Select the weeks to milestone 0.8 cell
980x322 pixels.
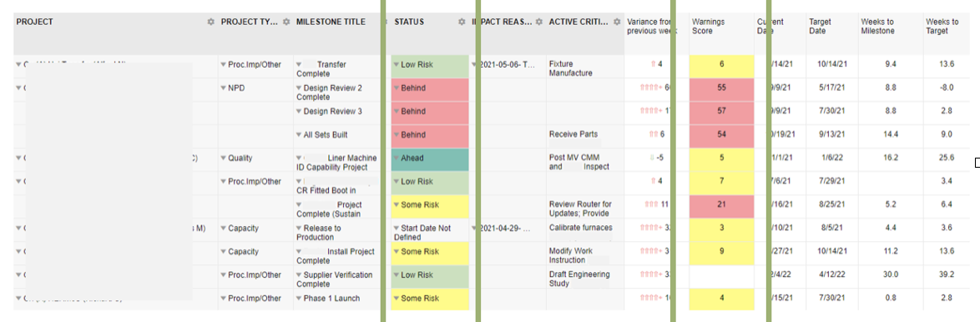891,300
